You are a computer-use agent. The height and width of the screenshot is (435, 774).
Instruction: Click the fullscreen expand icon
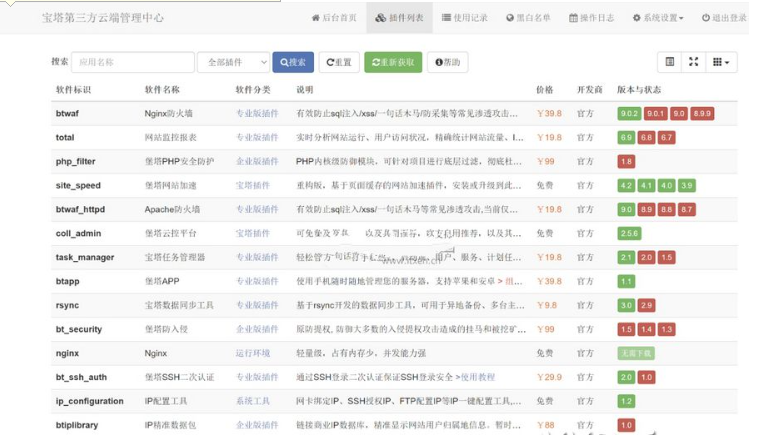tap(694, 62)
